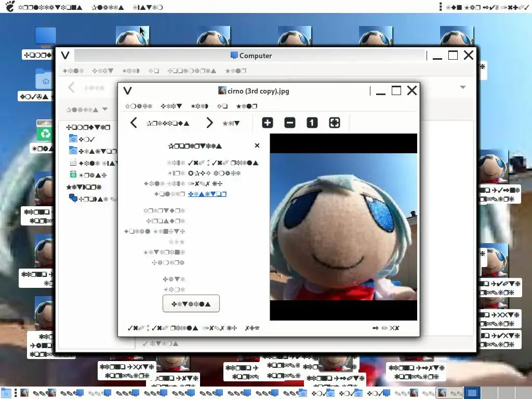Click the workspace switcher on bottom panel
The image size is (532, 399).
pyautogui.click(x=497, y=393)
